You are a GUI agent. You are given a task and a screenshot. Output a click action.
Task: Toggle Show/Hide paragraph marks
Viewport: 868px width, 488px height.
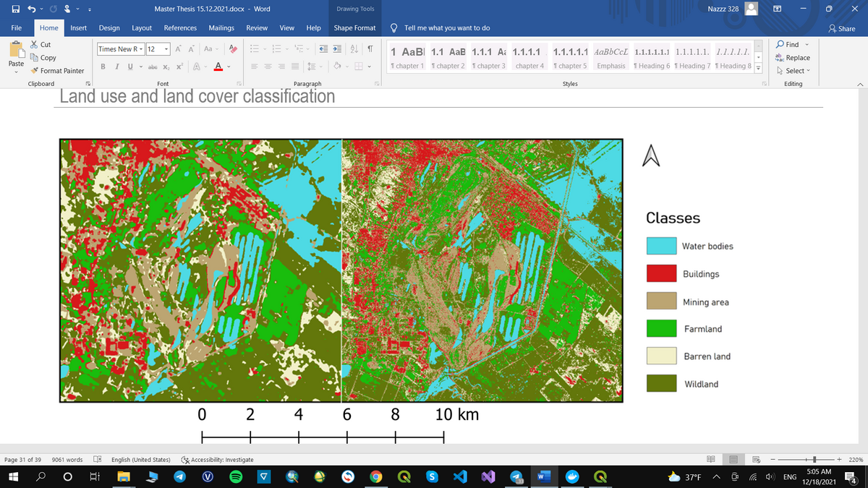370,49
